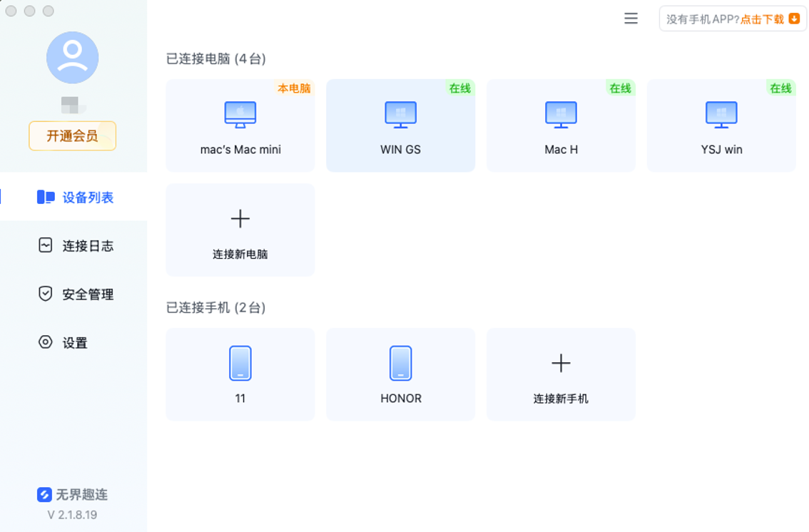Click the 开通会员 membership button
Viewport: 809px width, 532px height.
point(72,135)
